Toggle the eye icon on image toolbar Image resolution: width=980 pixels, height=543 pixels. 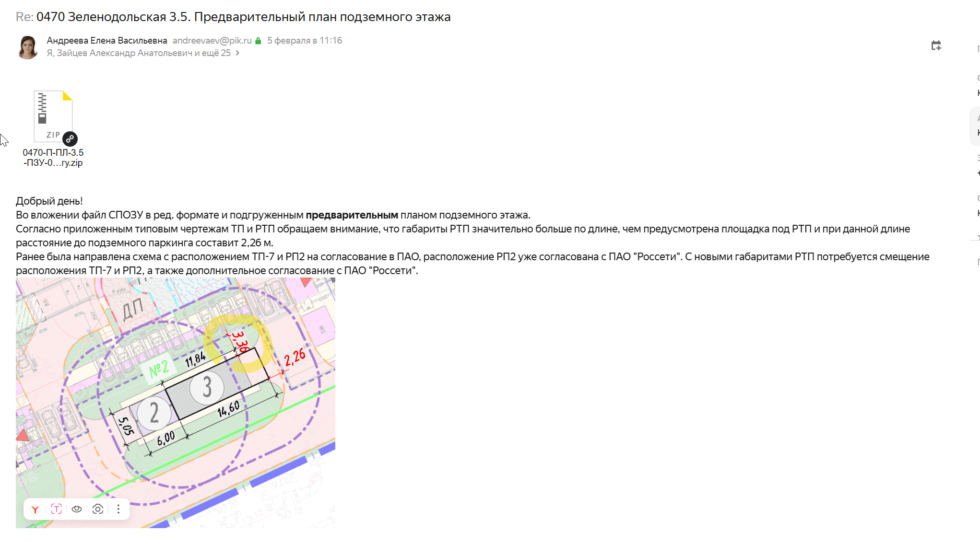(77, 509)
